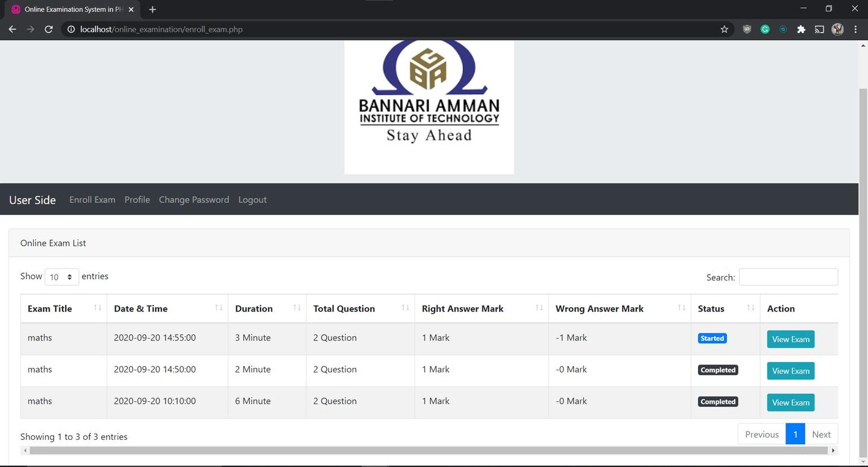
Task: Open the Enroll Exam menu item
Action: tap(92, 200)
